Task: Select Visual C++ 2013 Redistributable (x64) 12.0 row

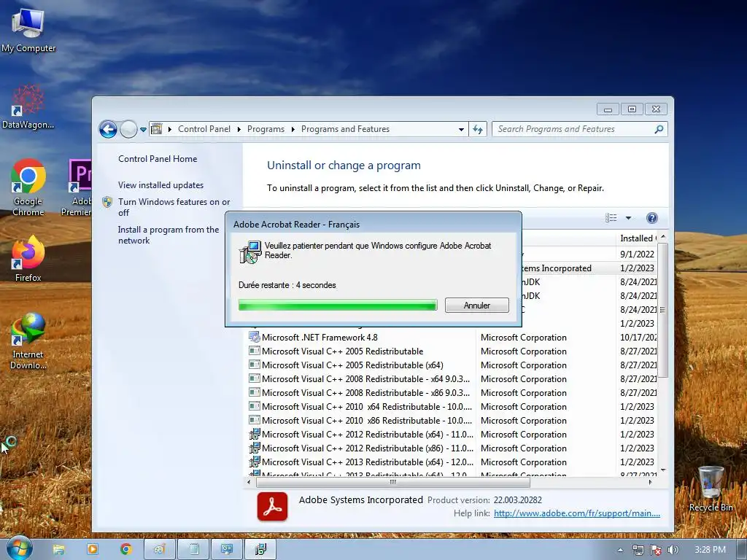Action: pyautogui.click(x=452, y=462)
